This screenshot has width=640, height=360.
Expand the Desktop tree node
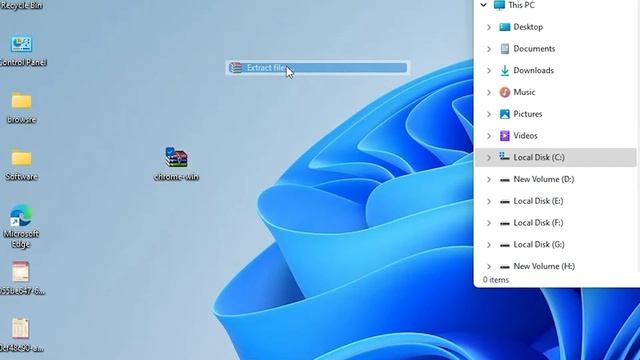[489, 27]
